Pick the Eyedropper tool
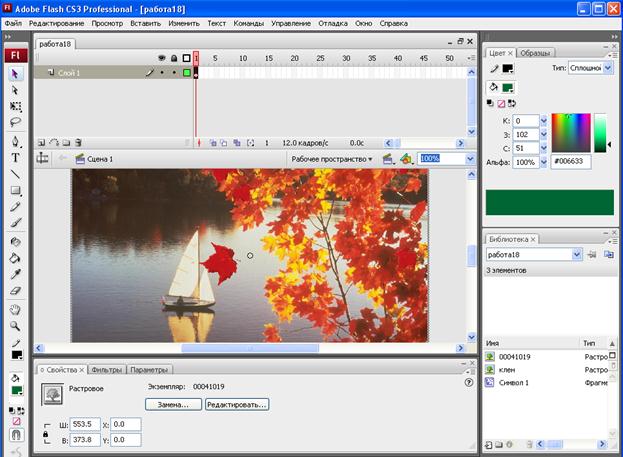The width and height of the screenshot is (623, 457). coord(15,274)
